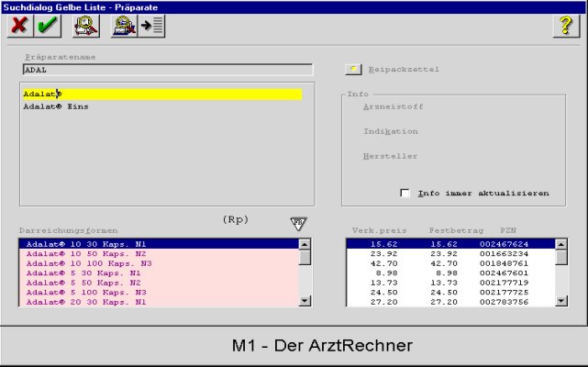Focus the Präparatename input field

(168, 70)
